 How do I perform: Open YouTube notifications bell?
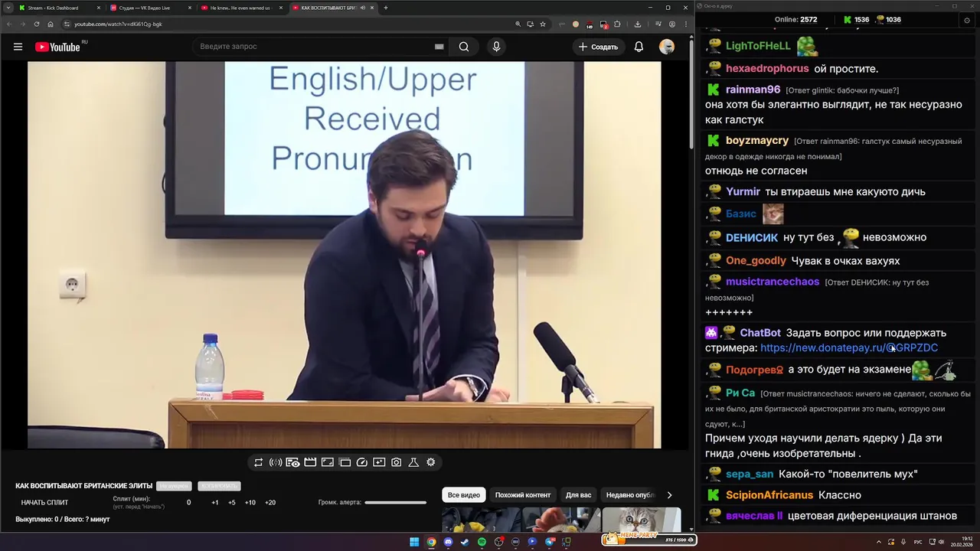(639, 47)
